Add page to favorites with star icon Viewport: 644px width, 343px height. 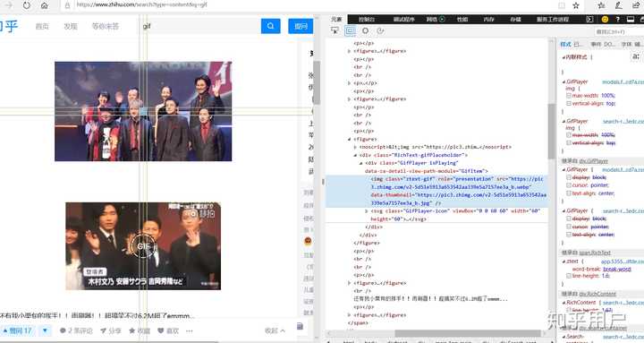576,5
